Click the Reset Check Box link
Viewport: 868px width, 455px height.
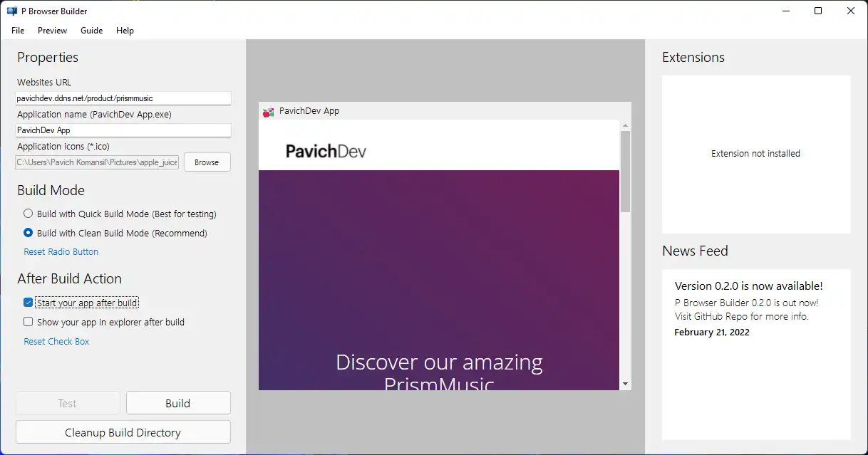[x=57, y=342]
